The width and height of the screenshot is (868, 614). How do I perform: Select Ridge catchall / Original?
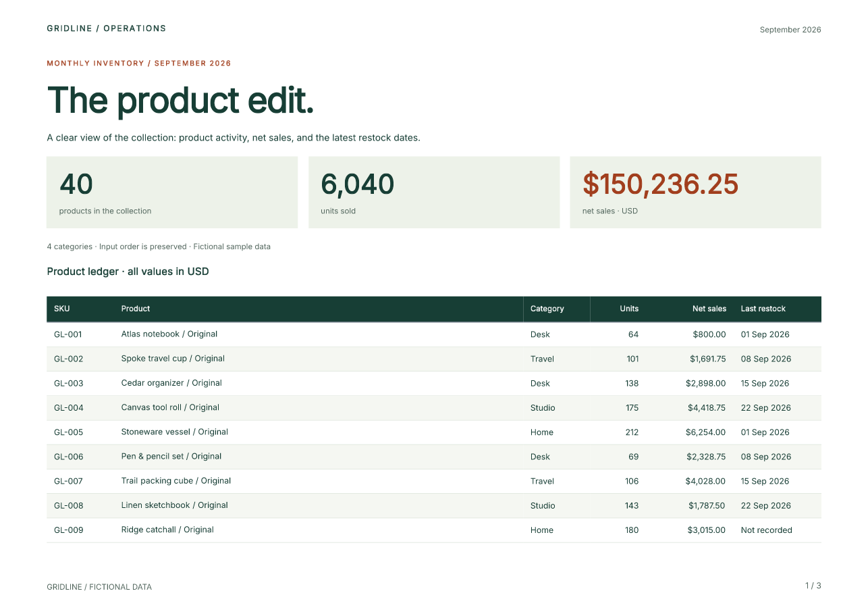167,530
